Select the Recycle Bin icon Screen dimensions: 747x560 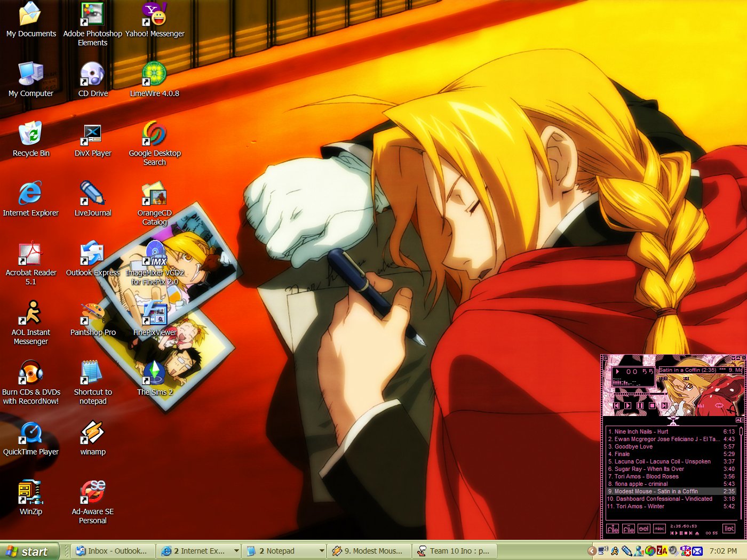[31, 140]
